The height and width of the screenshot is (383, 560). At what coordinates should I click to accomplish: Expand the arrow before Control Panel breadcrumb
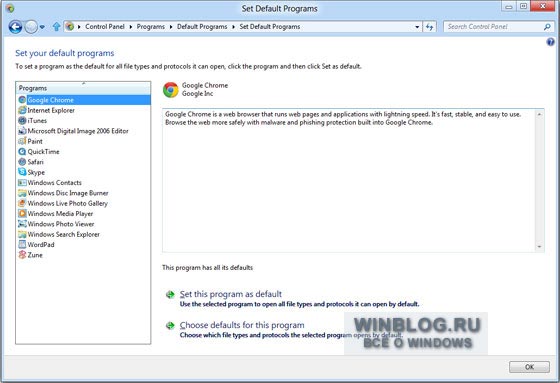click(x=79, y=27)
